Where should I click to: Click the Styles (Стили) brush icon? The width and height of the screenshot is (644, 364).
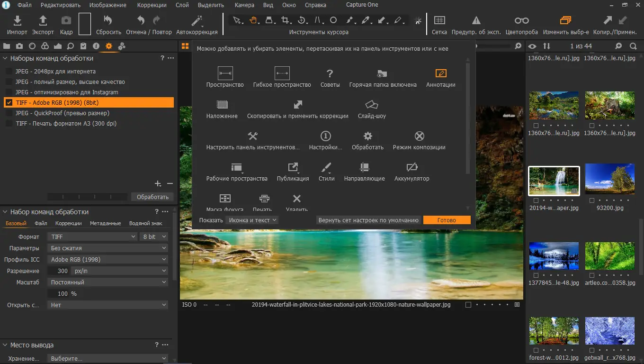click(x=326, y=167)
